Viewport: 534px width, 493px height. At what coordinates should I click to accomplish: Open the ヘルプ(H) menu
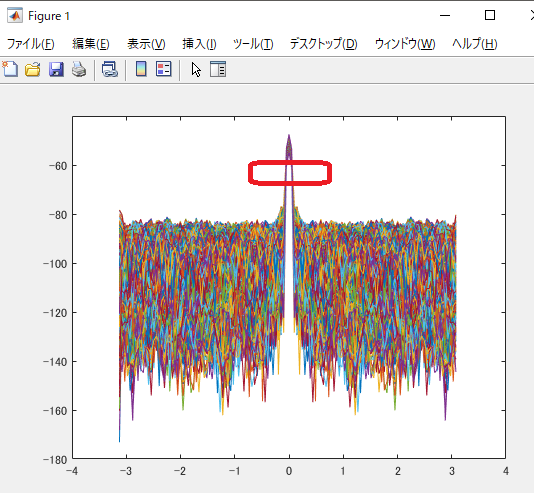pyautogui.click(x=475, y=44)
